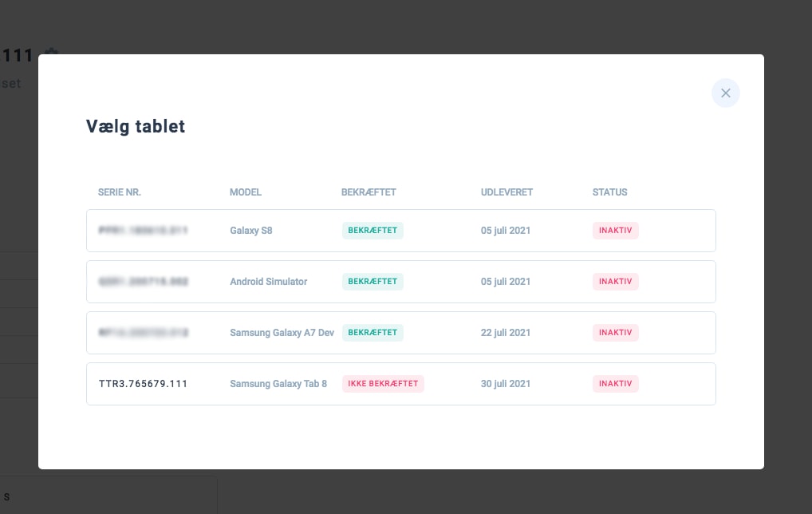Click Galaxy S8's BEKRÆFTET badge
Screen dimensions: 812x514
click(372, 231)
